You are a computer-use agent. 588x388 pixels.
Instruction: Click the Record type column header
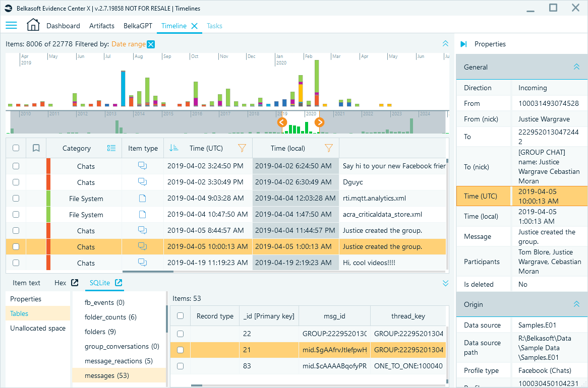tap(215, 316)
